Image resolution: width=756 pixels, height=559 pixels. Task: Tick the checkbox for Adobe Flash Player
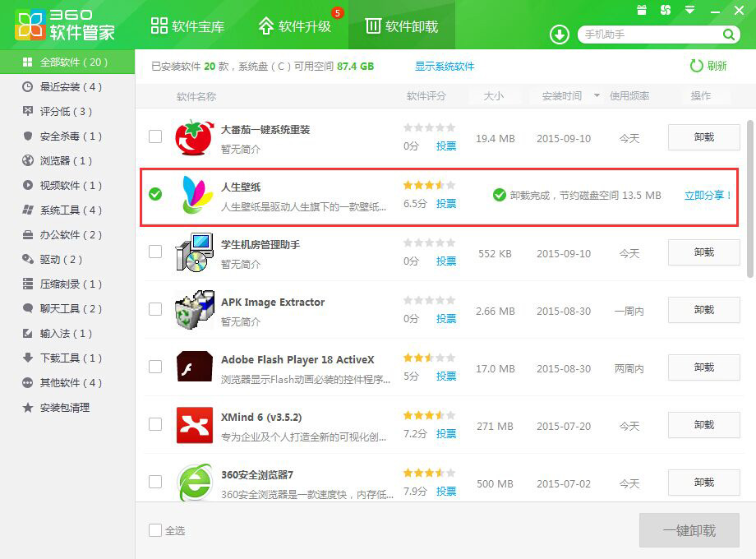pos(155,367)
